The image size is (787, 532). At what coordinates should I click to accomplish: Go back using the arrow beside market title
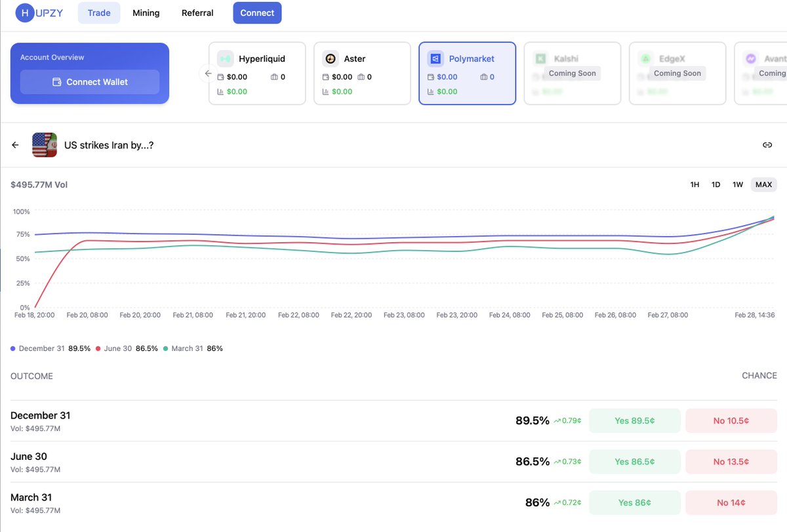pos(16,145)
